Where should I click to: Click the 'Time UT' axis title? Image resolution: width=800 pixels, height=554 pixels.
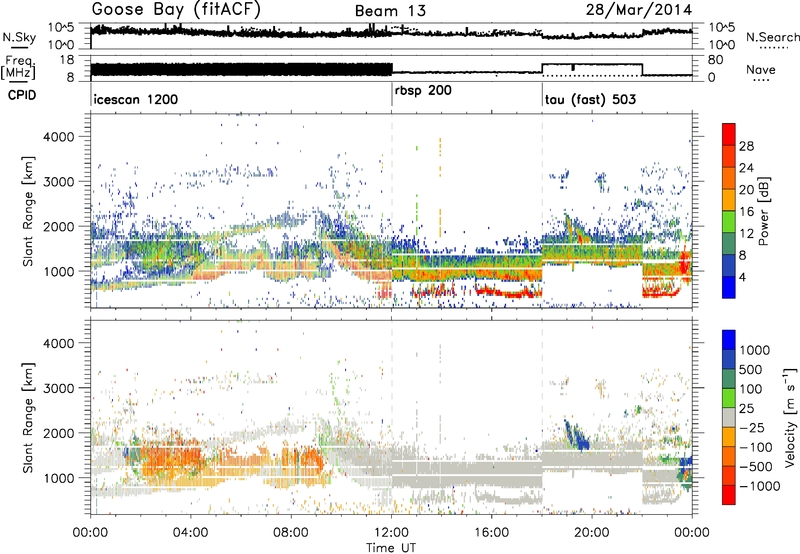point(391,547)
